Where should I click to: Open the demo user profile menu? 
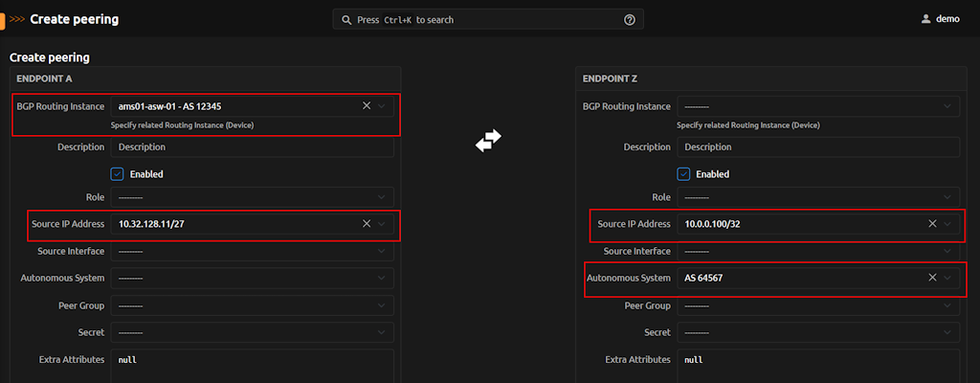pyautogui.click(x=939, y=19)
